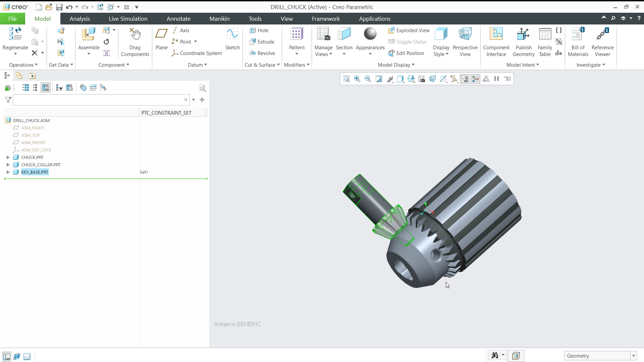Open the Applications ribbon tab
The width and height of the screenshot is (644, 362).
point(375,18)
